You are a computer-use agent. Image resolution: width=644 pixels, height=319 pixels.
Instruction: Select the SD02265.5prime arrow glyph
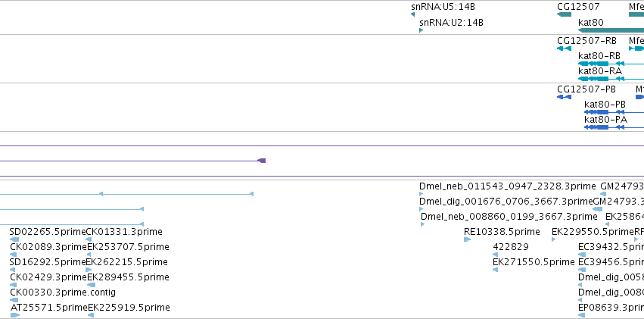coord(14,239)
